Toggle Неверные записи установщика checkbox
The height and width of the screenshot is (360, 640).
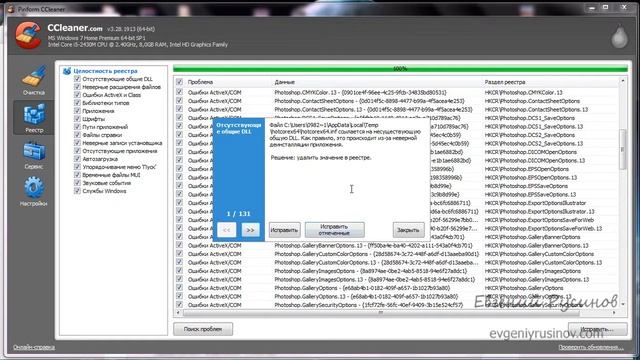point(77,143)
